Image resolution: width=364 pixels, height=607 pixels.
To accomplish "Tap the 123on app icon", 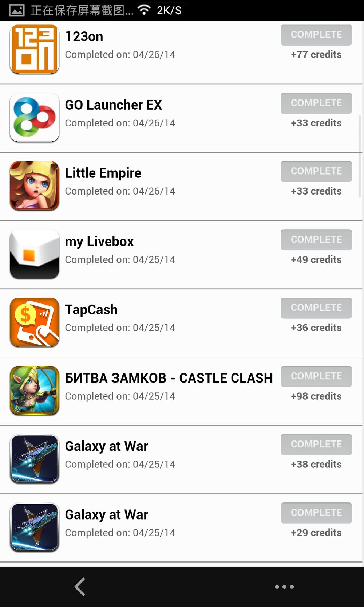I will (x=35, y=49).
